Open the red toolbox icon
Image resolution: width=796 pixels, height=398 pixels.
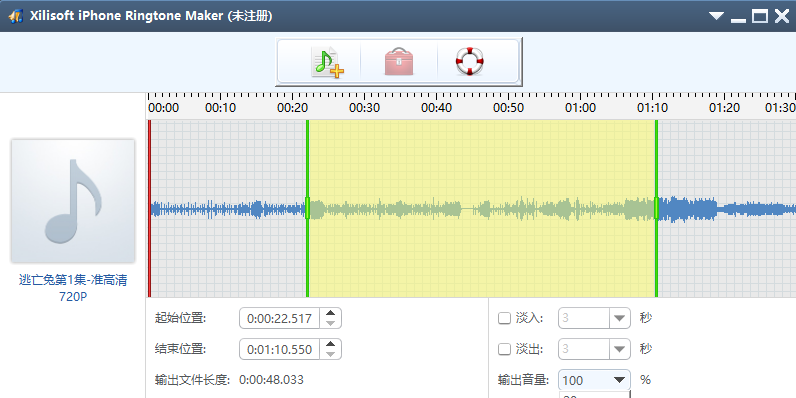coord(399,62)
